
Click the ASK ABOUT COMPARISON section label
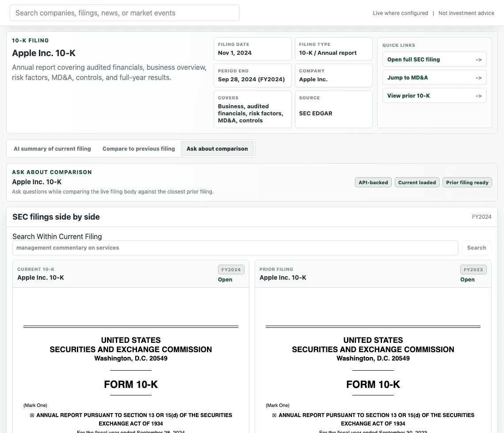coord(52,172)
